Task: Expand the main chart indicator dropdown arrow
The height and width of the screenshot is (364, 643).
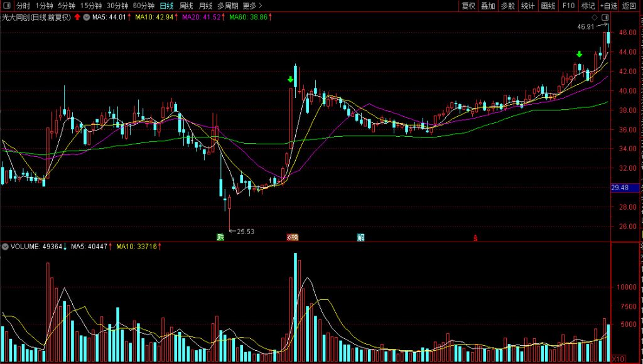Action: (87, 17)
